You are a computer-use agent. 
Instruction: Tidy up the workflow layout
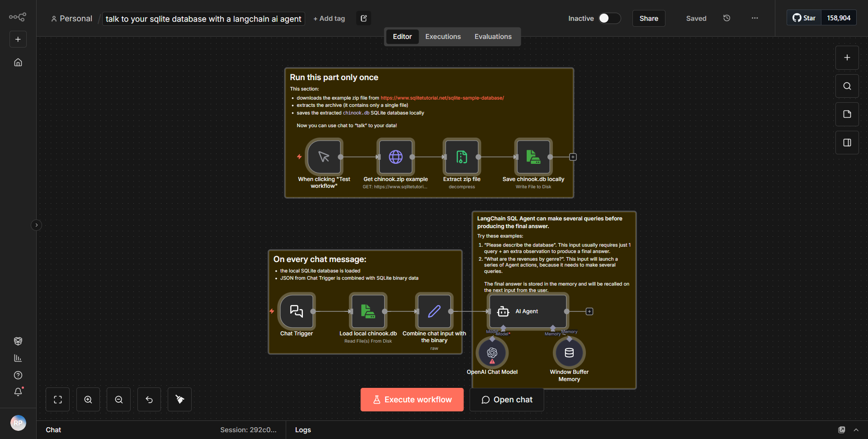(x=179, y=399)
